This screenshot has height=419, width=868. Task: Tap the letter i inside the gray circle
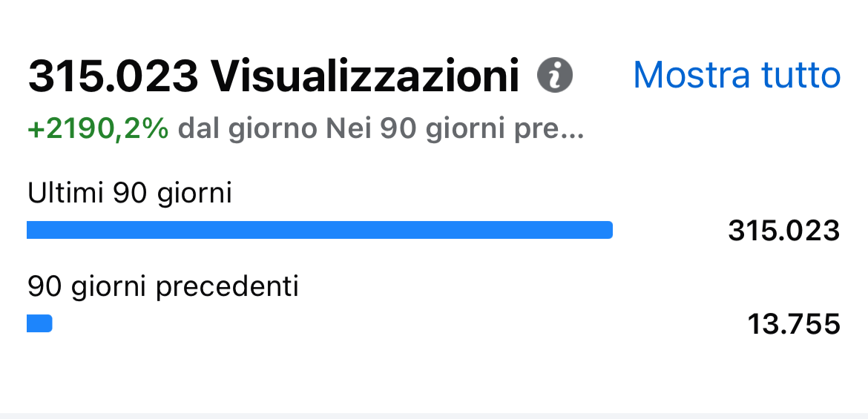click(555, 75)
